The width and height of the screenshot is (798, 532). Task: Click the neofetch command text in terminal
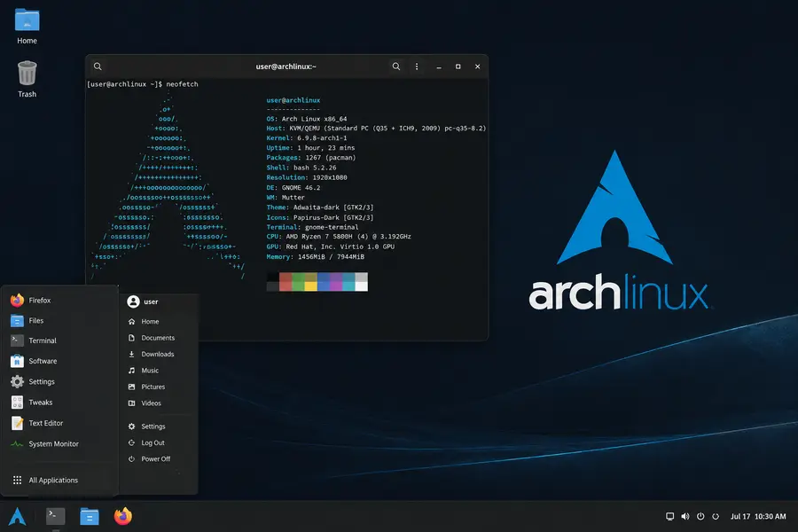click(x=182, y=84)
